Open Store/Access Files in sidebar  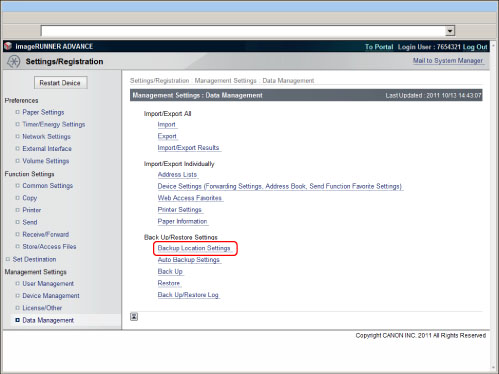pyautogui.click(x=49, y=247)
